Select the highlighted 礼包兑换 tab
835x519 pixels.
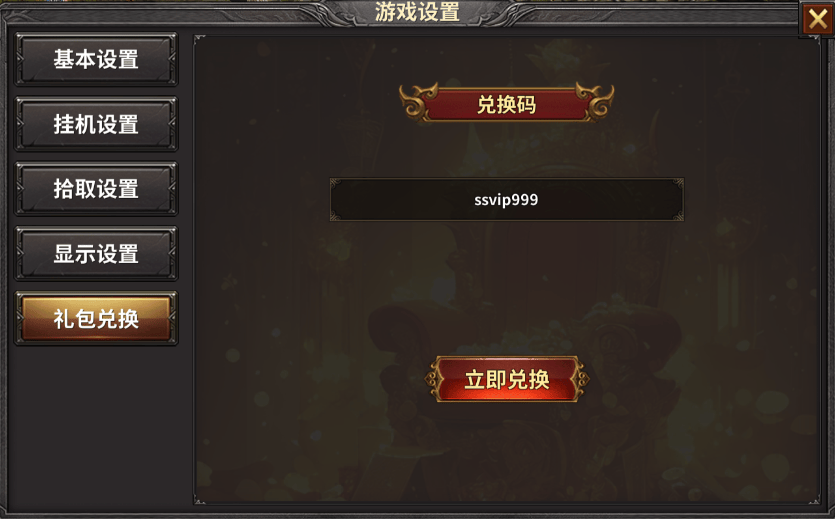(x=96, y=318)
